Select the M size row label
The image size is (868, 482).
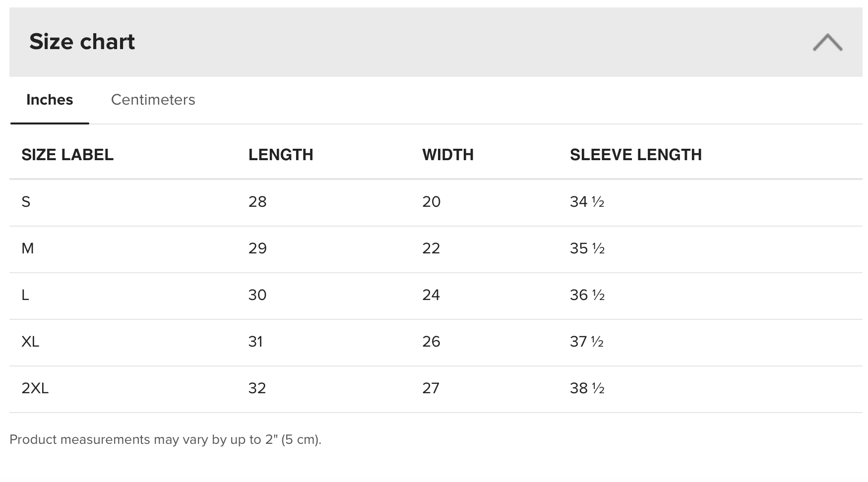point(28,248)
